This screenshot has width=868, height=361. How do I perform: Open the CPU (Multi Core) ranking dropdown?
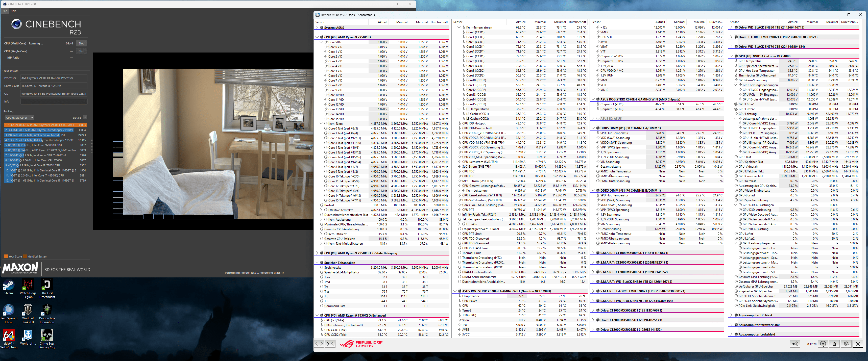coord(19,118)
